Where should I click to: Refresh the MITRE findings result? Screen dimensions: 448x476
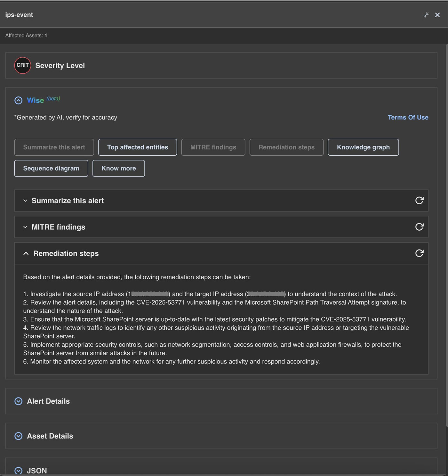coord(419,227)
